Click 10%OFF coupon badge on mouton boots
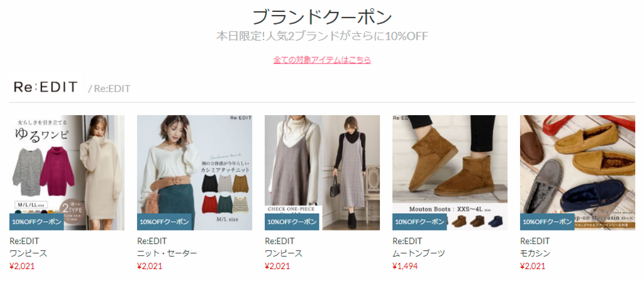This screenshot has width=644, height=281. [419, 222]
